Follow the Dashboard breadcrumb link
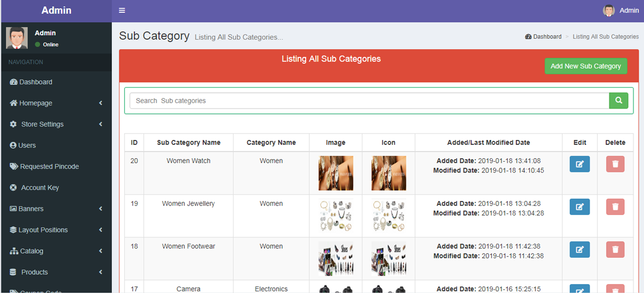Viewport: 644px width, 293px height. pos(543,36)
